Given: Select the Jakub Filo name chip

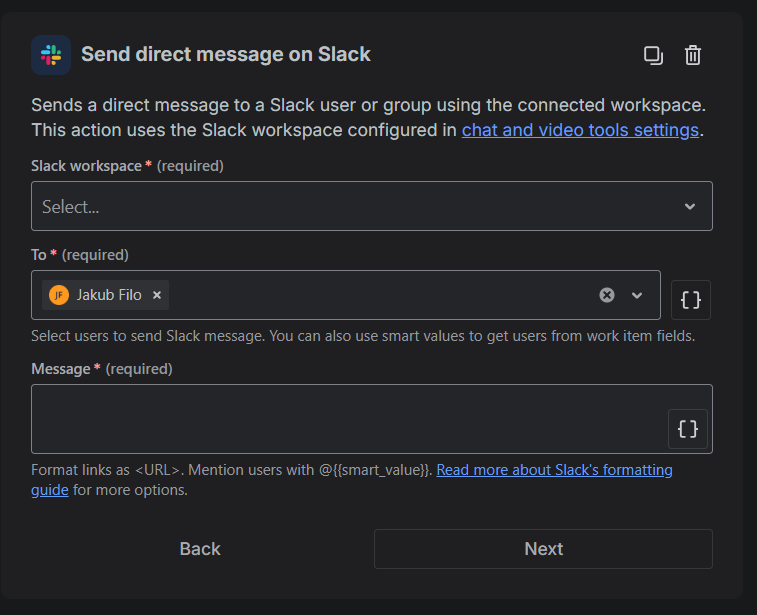Looking at the screenshot, I should (x=109, y=295).
